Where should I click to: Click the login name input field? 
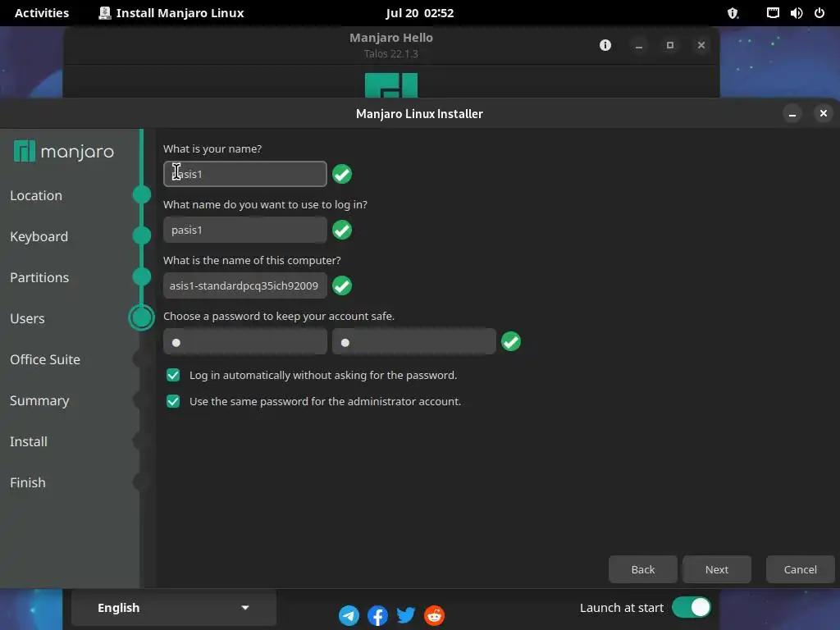point(244,230)
